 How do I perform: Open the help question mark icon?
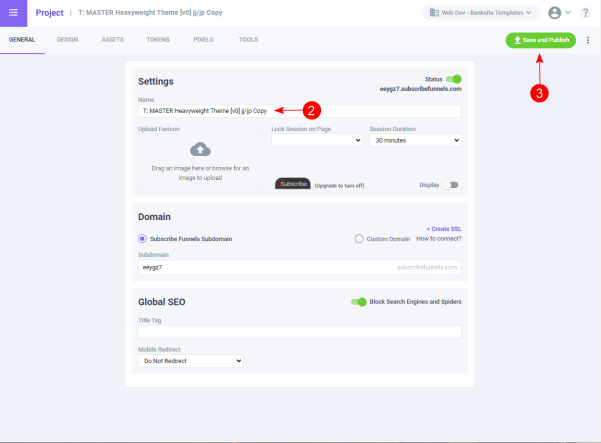pos(585,13)
